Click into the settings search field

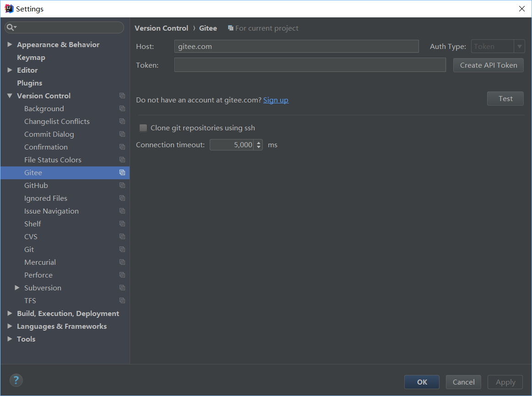point(65,27)
